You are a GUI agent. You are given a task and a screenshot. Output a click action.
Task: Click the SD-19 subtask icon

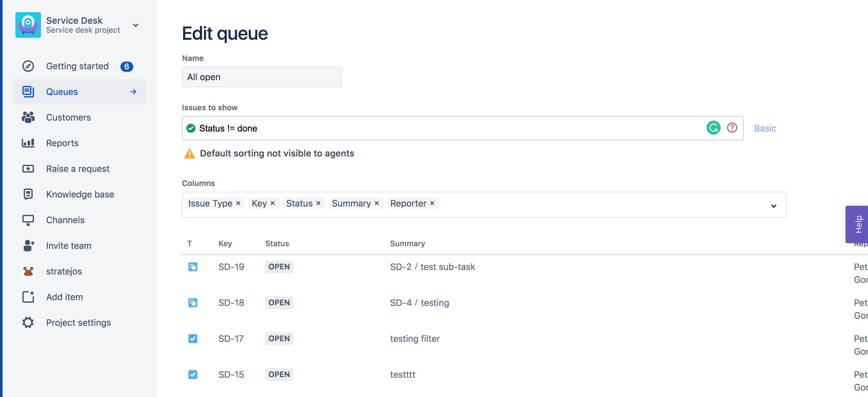pyautogui.click(x=192, y=267)
